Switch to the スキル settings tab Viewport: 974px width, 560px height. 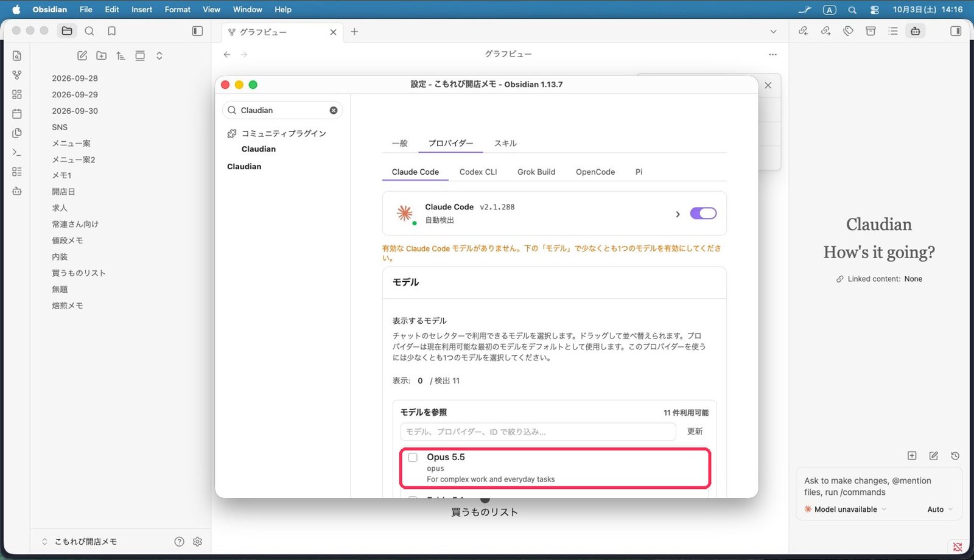click(505, 144)
